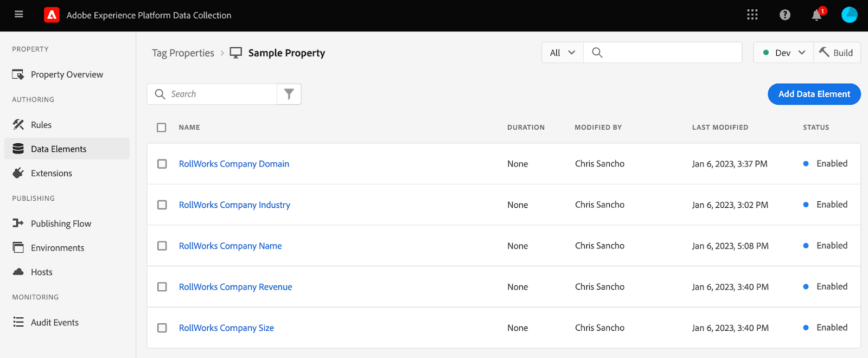Focus the data elements Search field
Screen dimensions: 868x358
(220, 94)
